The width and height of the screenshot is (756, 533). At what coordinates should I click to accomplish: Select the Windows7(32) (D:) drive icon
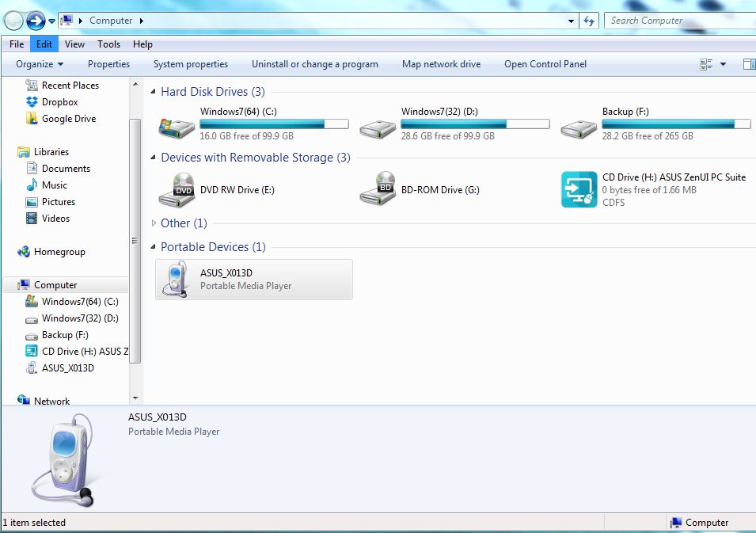[x=378, y=129]
